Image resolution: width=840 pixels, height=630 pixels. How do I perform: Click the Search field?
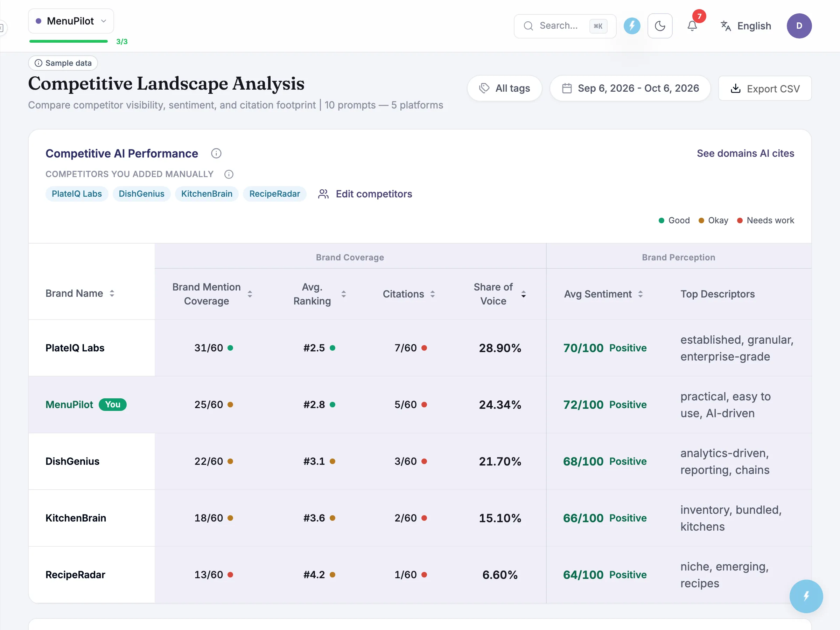[x=565, y=26]
